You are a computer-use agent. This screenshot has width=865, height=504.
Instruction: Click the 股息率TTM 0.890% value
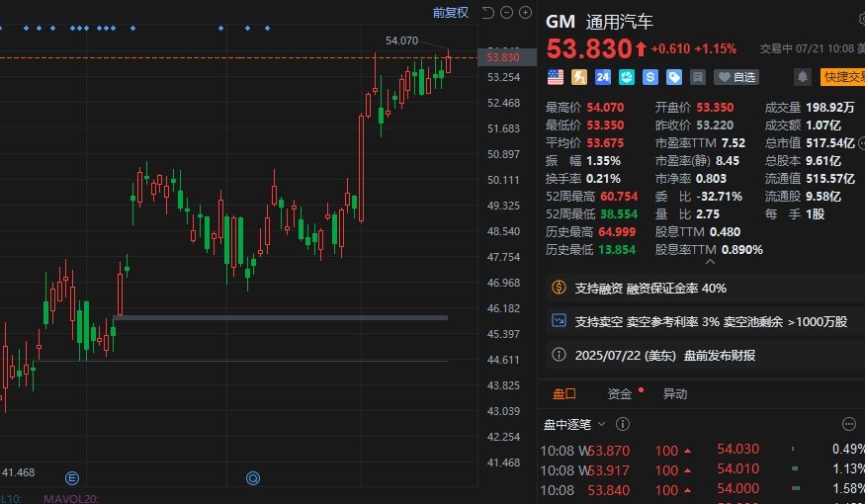[742, 250]
